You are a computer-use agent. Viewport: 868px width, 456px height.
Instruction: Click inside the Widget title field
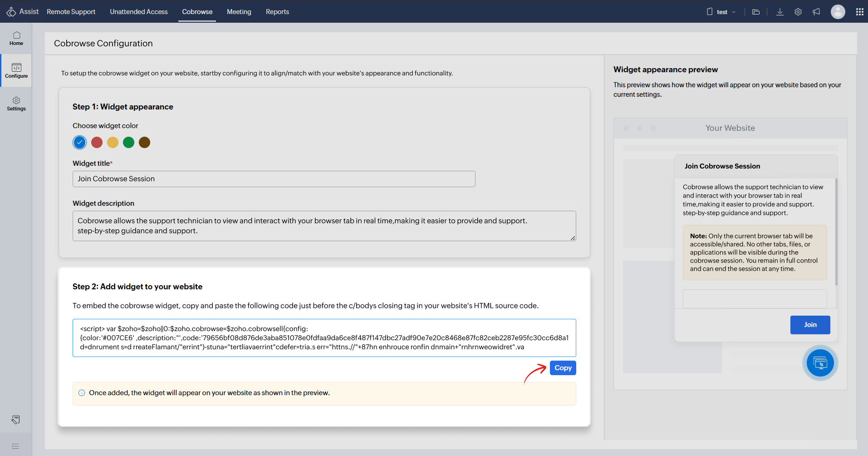click(274, 179)
